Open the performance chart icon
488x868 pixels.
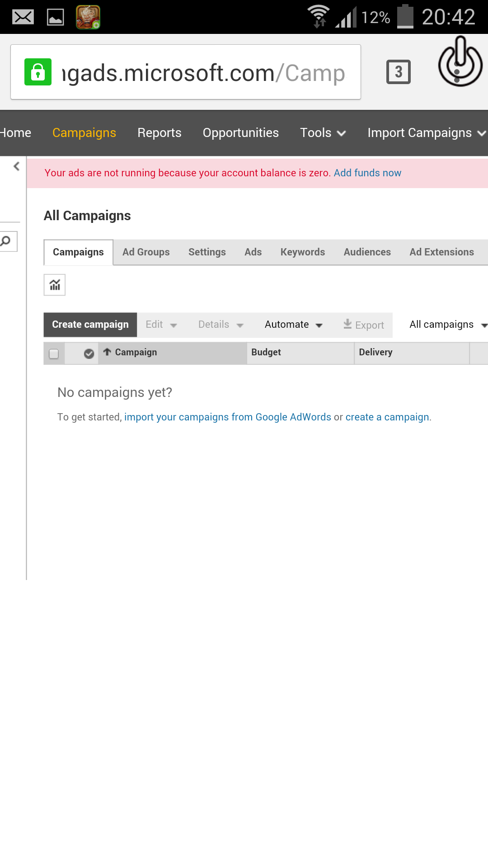(55, 285)
